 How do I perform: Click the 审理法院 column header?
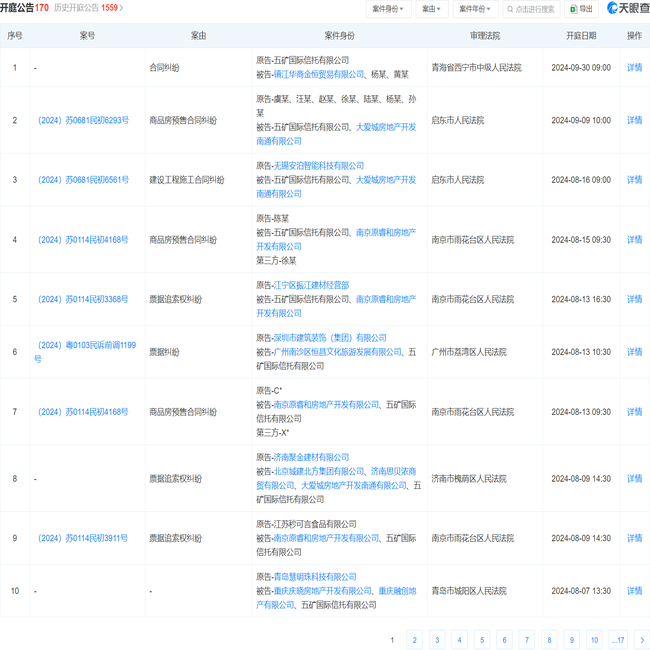pos(485,36)
